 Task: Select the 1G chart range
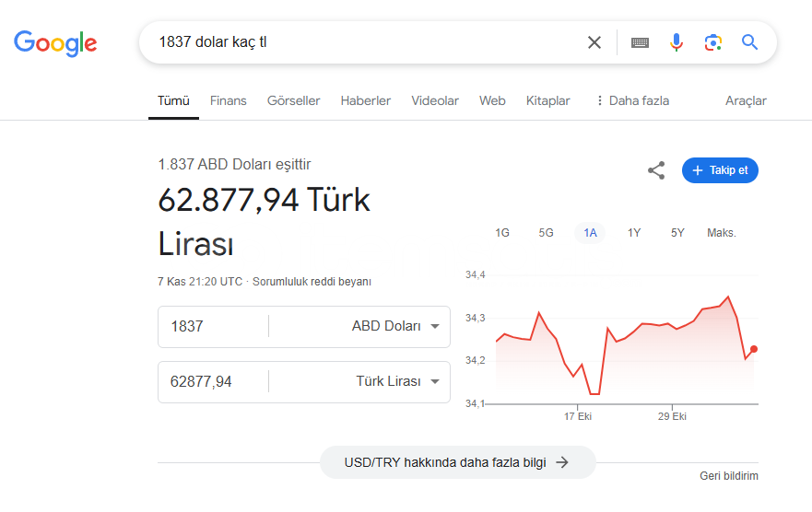coord(502,233)
